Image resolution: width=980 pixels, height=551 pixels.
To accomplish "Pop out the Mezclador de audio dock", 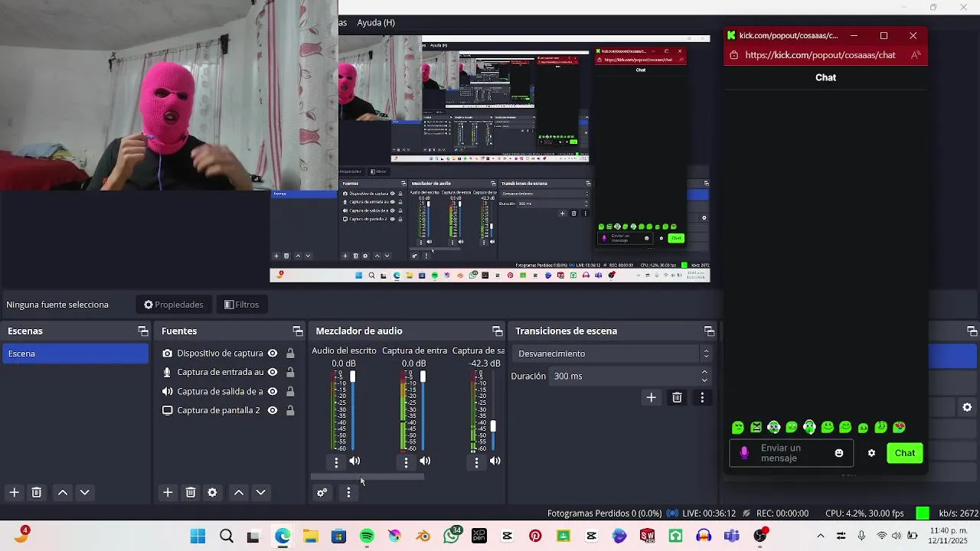I will pyautogui.click(x=498, y=331).
